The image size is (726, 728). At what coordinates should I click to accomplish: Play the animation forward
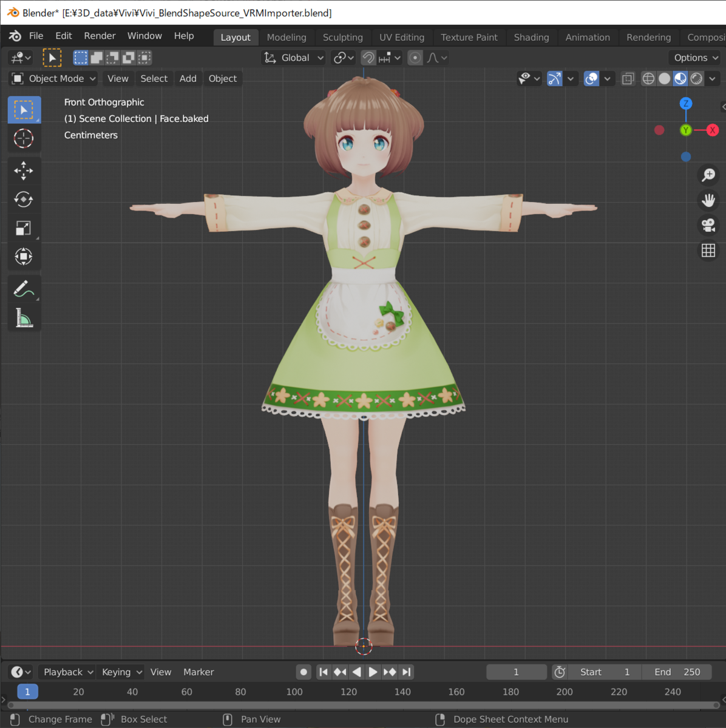tap(373, 672)
